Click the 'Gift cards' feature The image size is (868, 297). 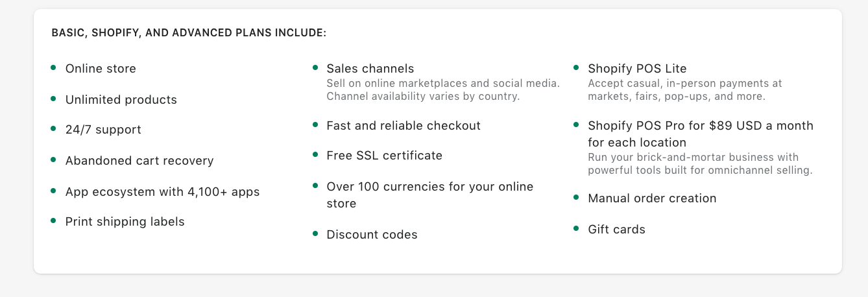(617, 230)
